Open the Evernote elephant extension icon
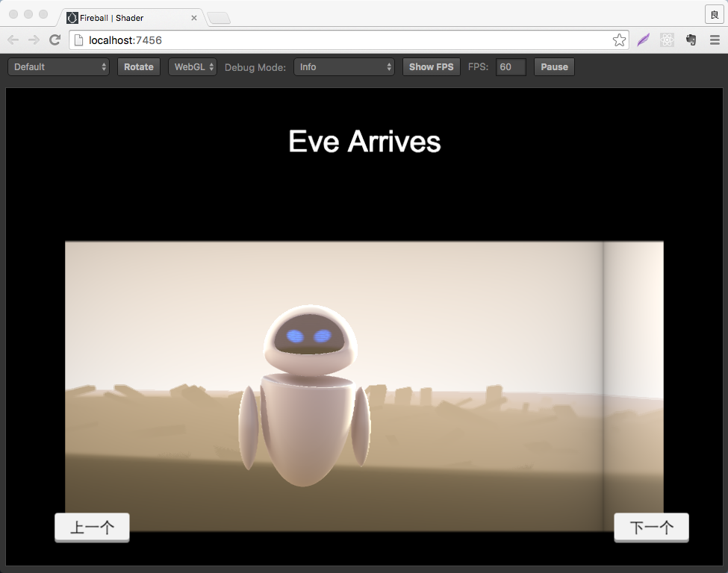 tap(691, 40)
